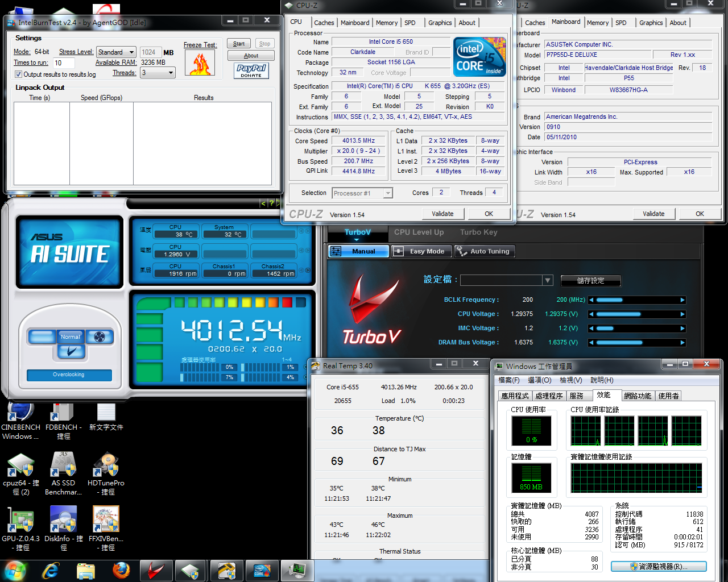
Task: Click Start button in IntelBurnTest
Action: click(x=239, y=44)
